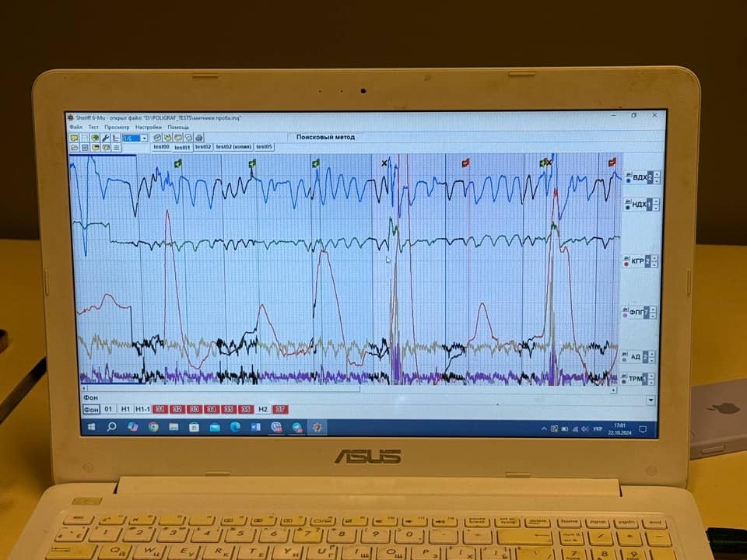The height and width of the screenshot is (560, 747).
Task: Click the wrench settings icon in toolbar
Action: click(x=105, y=138)
